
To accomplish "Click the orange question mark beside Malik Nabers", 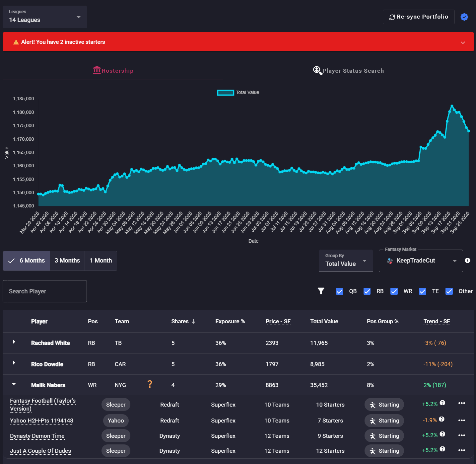I will 150,384.
